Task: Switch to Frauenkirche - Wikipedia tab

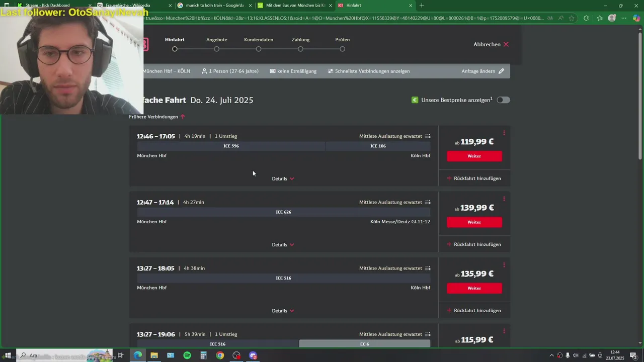Action: [133, 5]
